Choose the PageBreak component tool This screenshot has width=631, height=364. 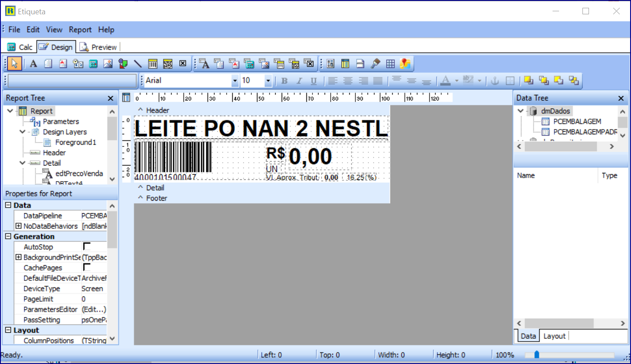(361, 64)
